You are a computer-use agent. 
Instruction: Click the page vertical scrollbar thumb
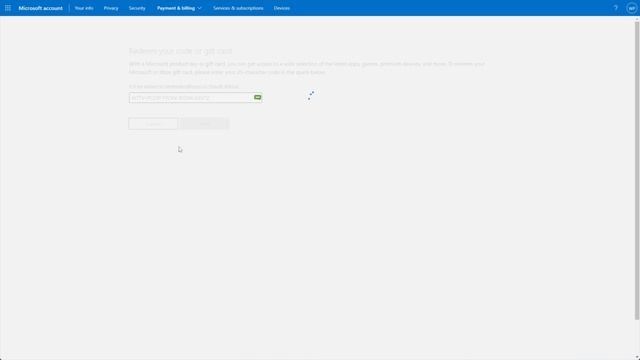click(x=637, y=170)
